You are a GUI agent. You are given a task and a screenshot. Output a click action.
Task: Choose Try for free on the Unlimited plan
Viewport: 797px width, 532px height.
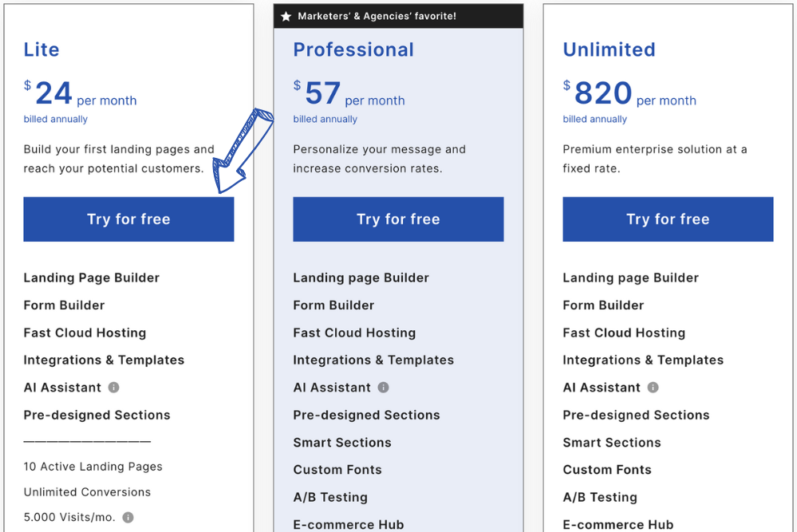pos(668,219)
